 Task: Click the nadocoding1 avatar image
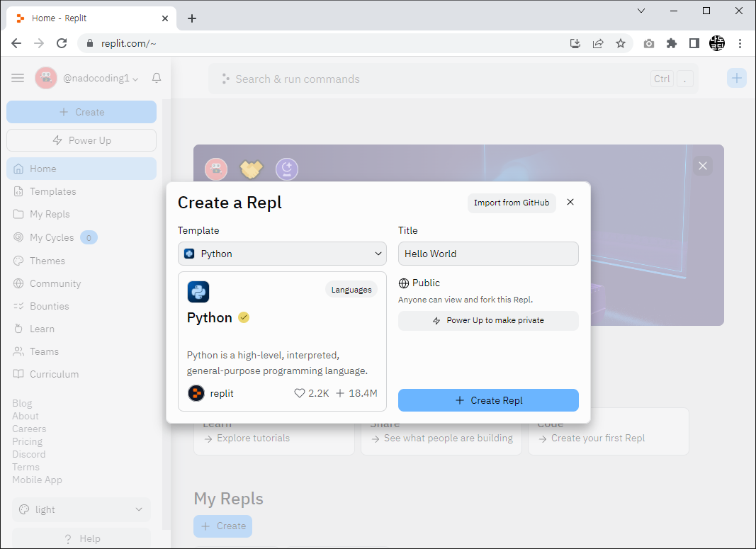46,78
